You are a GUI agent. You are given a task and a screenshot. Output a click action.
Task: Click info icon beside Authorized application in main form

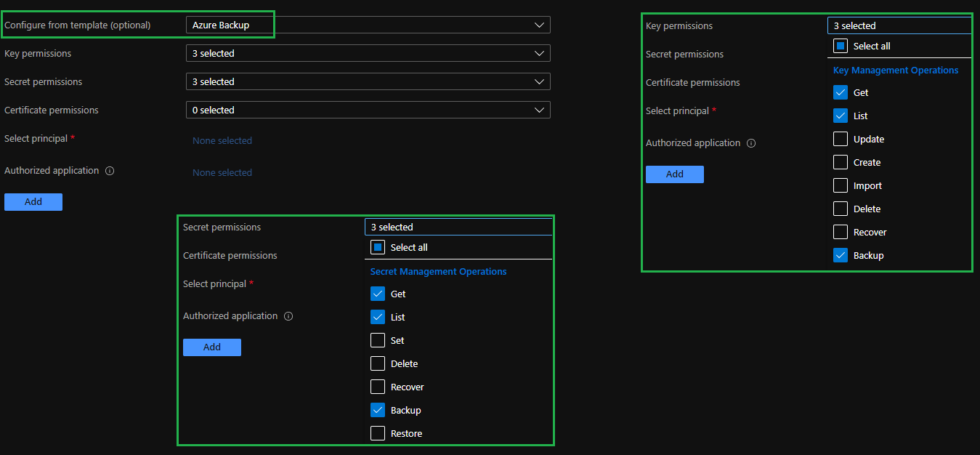(x=110, y=171)
